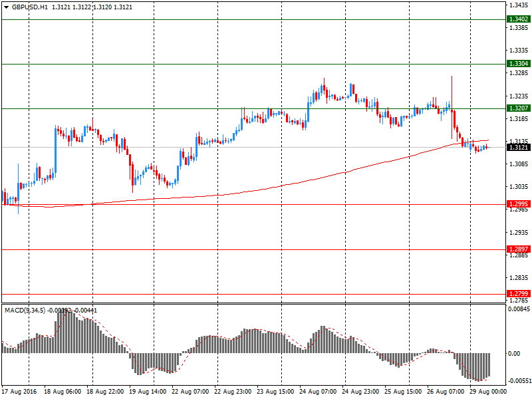Click the 22 Aug 07:00 time label
This screenshot has height=399, width=532.
click(x=190, y=392)
